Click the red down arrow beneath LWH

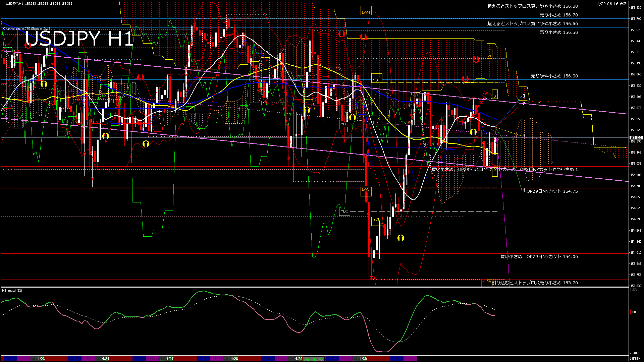(x=363, y=37)
